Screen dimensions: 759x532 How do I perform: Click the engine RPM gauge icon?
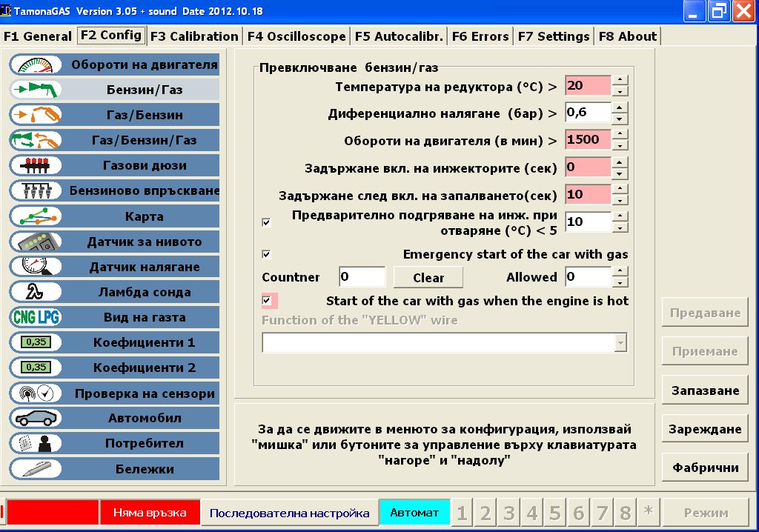tap(35, 64)
